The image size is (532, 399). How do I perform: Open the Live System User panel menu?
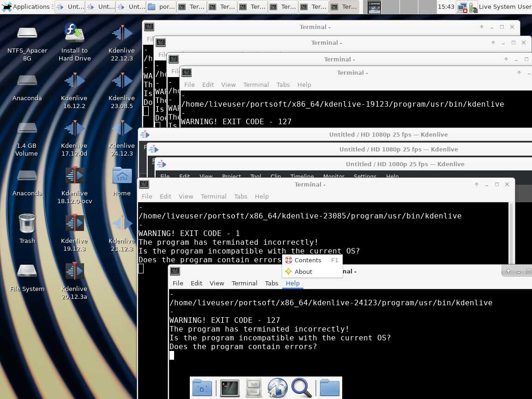tap(505, 7)
